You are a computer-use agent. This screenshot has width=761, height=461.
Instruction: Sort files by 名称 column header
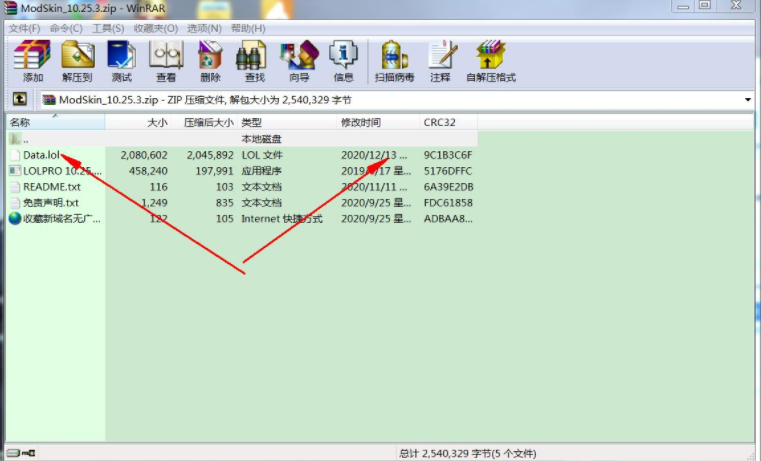54,122
